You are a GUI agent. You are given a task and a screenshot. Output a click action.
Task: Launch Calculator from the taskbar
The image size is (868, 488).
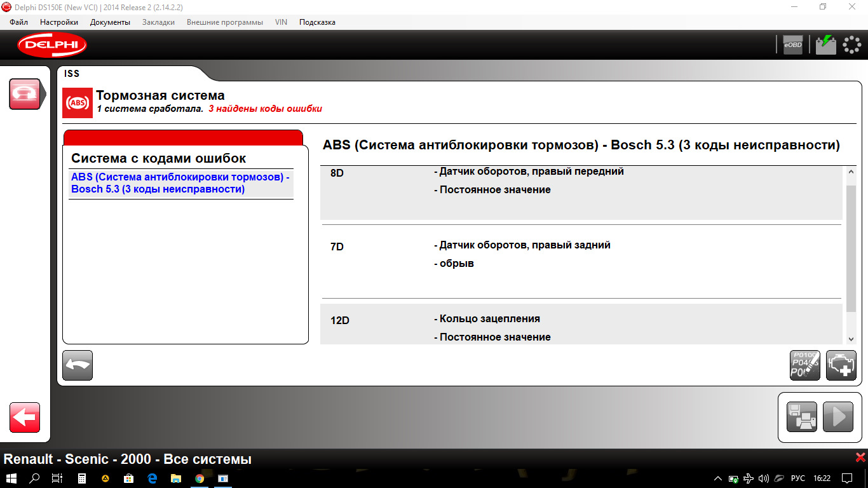click(x=82, y=478)
